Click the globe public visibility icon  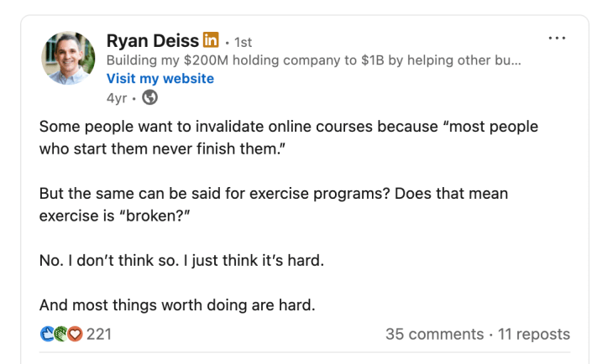150,97
